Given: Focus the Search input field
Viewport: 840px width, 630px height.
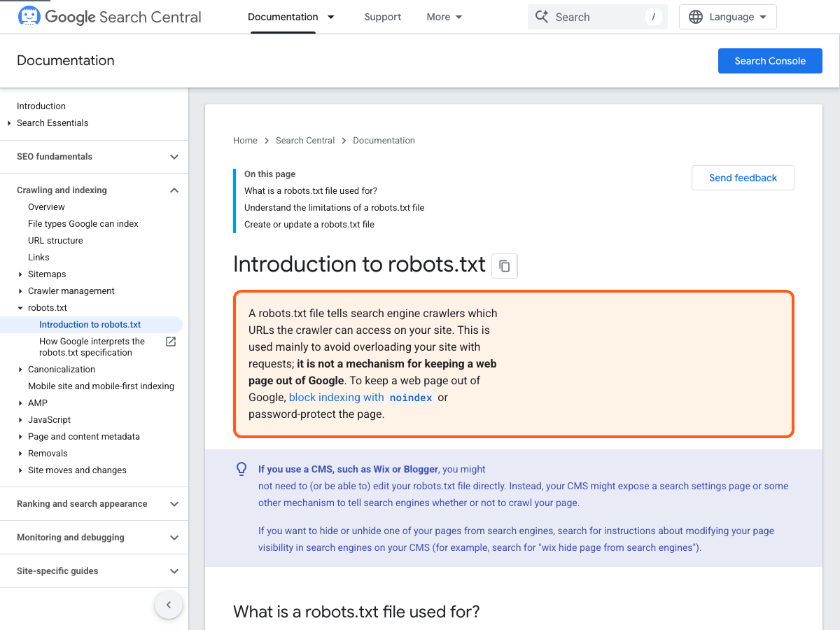Looking at the screenshot, I should point(598,17).
